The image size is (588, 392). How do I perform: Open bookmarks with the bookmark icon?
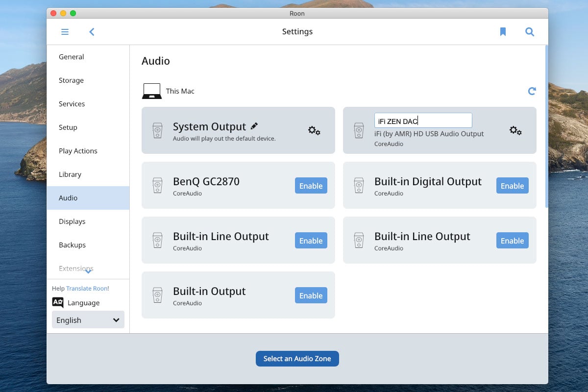tap(503, 32)
